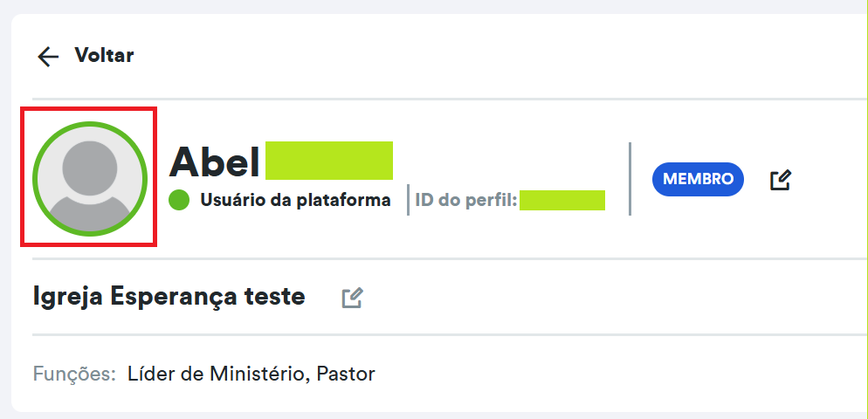Click the vertical divider left of MEMBRO
Screen dimensions: 868x419
[630, 179]
